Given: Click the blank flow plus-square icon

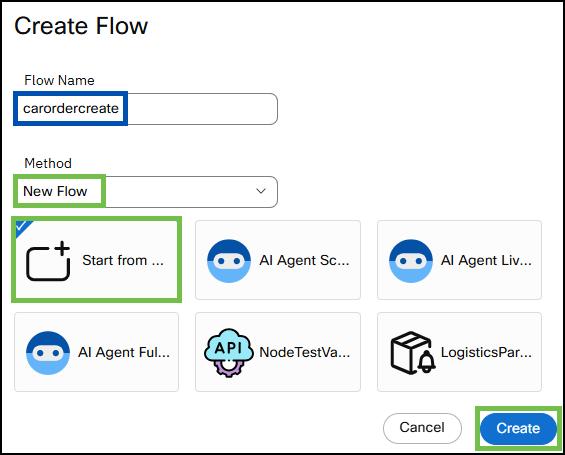Looking at the screenshot, I should pos(48,261).
